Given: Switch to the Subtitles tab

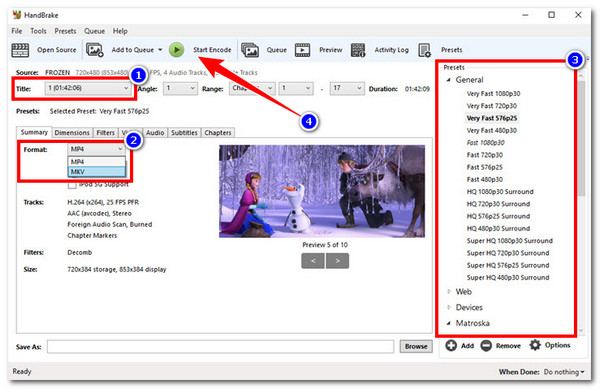Looking at the screenshot, I should (184, 133).
